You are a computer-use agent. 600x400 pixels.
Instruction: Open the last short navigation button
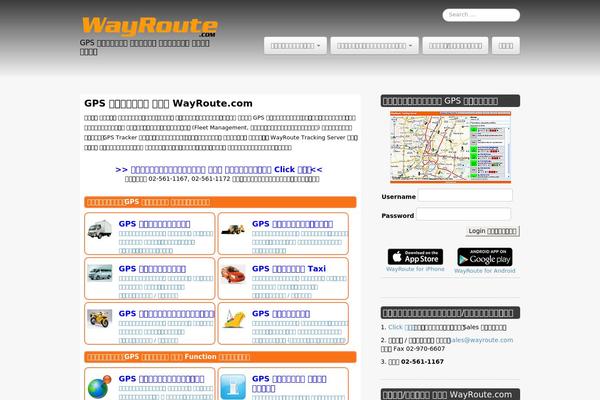[506, 46]
